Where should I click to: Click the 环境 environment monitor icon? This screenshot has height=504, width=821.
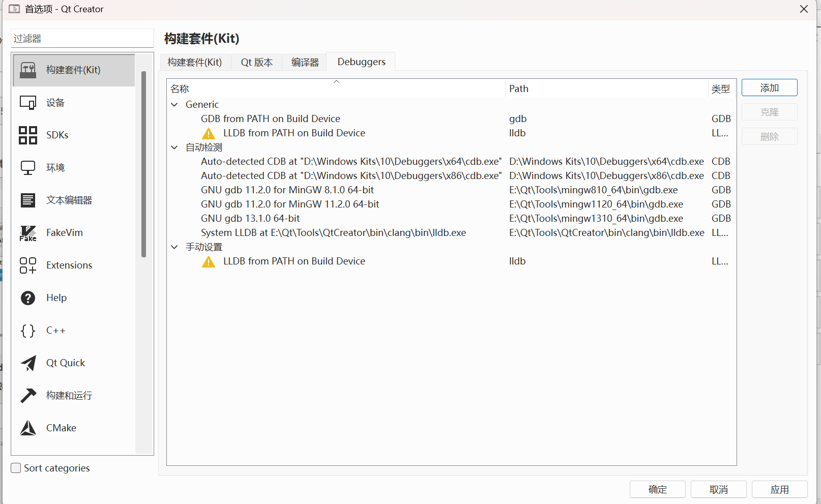[x=28, y=168]
